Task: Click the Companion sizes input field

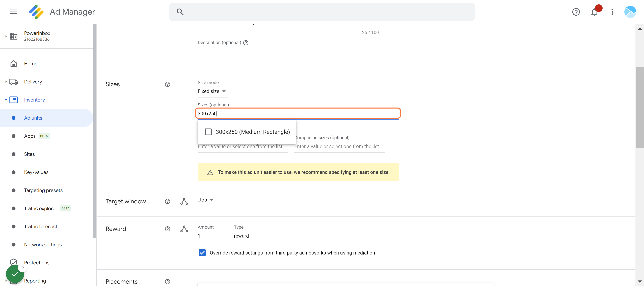Action: pos(339,147)
